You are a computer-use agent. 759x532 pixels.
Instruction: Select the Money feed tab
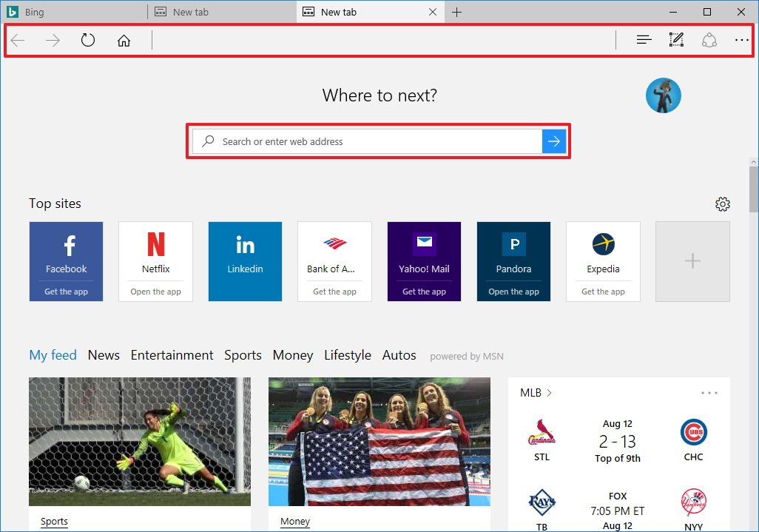[293, 355]
